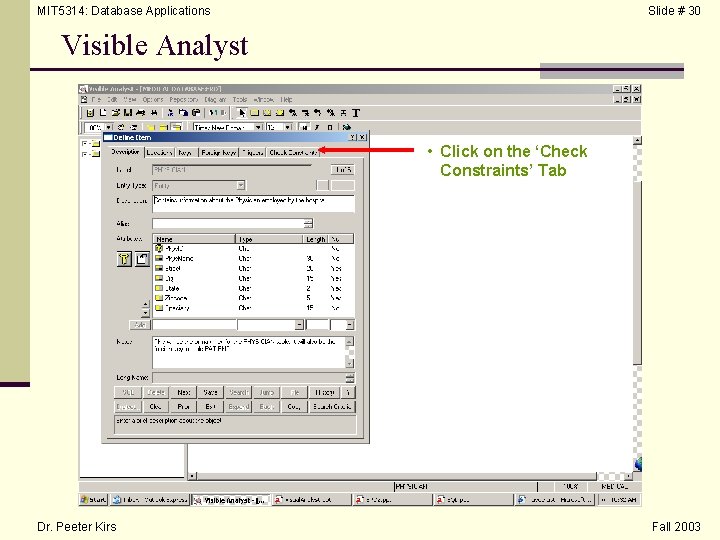Click the cut scissors toolbar icon
This screenshot has height=540, width=720.
click(x=170, y=112)
